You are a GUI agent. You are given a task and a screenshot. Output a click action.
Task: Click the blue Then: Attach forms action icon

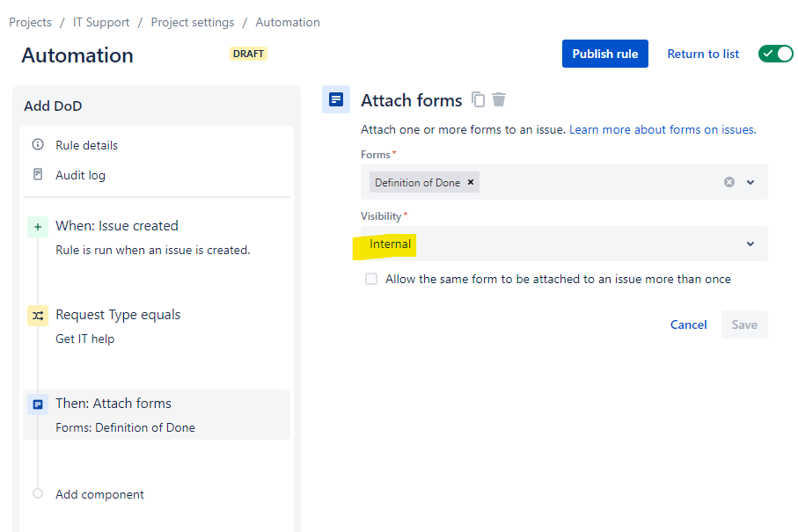tap(38, 404)
